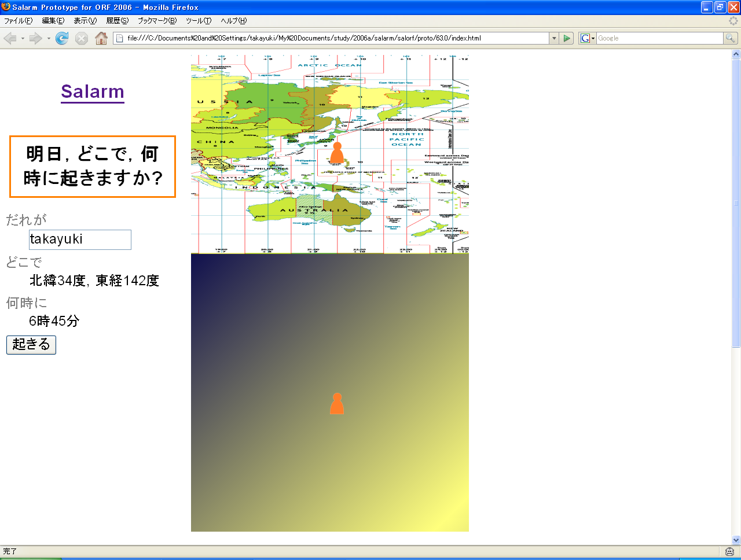741x560 pixels.
Task: Click the orange boxed question heading
Action: [x=93, y=167]
